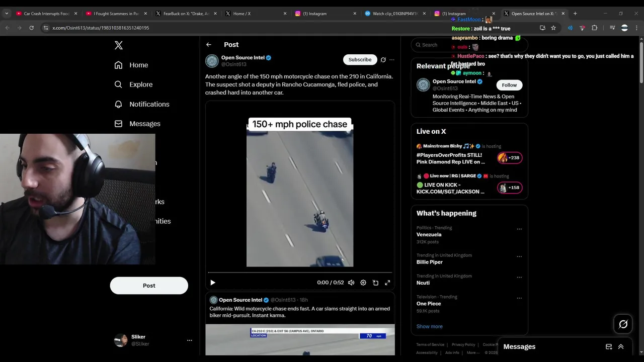Toggle video picture-in-picture mode
The height and width of the screenshot is (362, 644).
[x=375, y=283]
